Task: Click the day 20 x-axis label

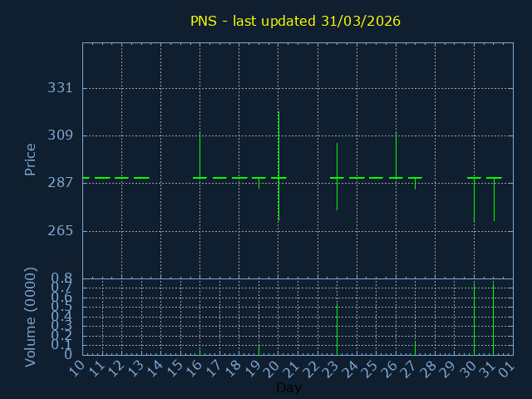Action: click(272, 367)
